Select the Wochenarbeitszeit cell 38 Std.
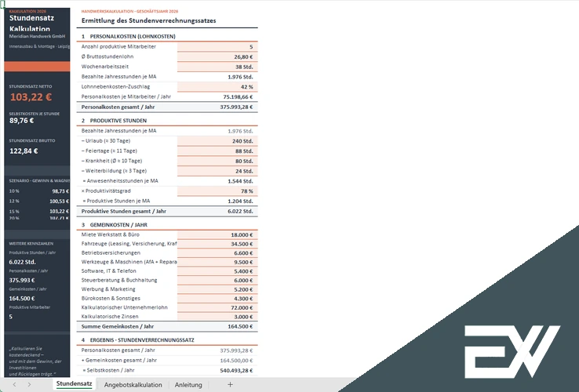 217,67
